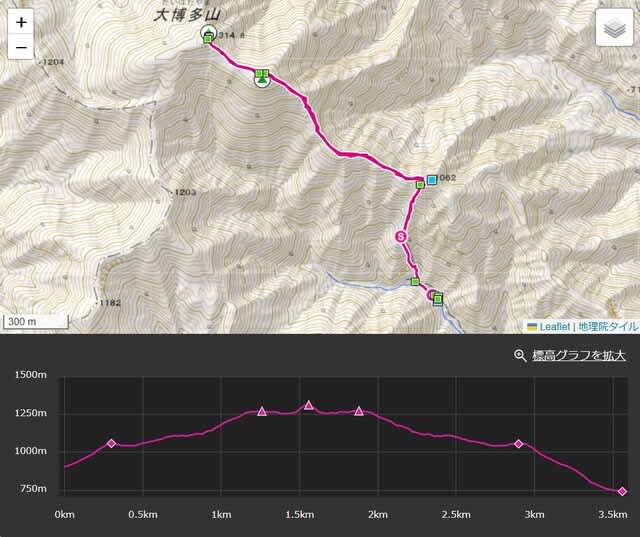
Task: Select the diamond marker near 3km on graph
Action: pos(518,443)
